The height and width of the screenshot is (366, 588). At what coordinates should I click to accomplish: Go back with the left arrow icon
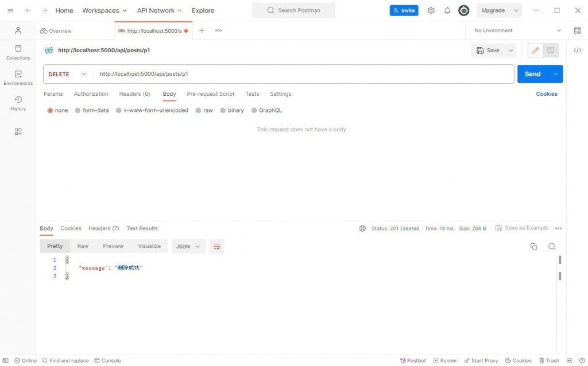tap(28, 10)
